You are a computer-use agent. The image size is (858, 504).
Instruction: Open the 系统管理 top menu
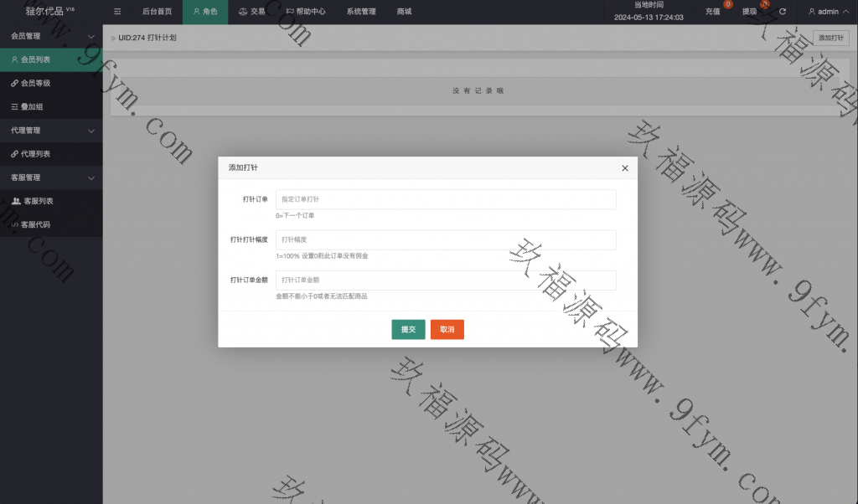coord(361,12)
